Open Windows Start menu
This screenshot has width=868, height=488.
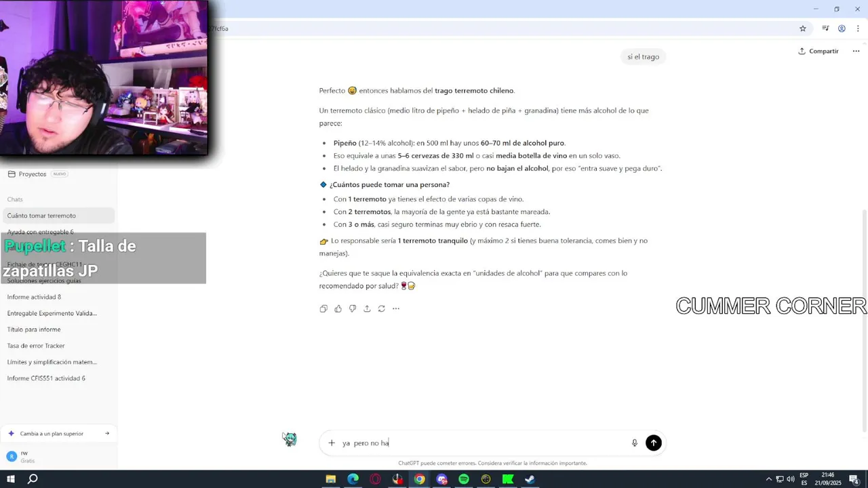click(x=11, y=479)
